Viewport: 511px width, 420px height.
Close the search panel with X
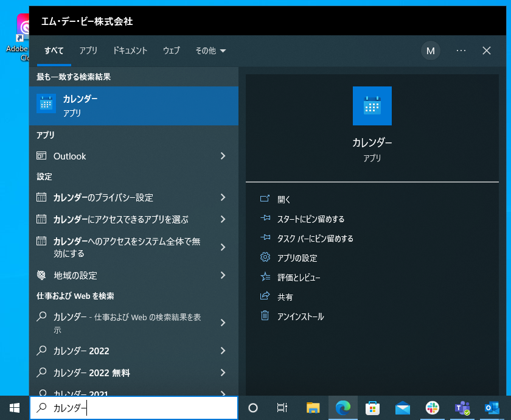[487, 51]
